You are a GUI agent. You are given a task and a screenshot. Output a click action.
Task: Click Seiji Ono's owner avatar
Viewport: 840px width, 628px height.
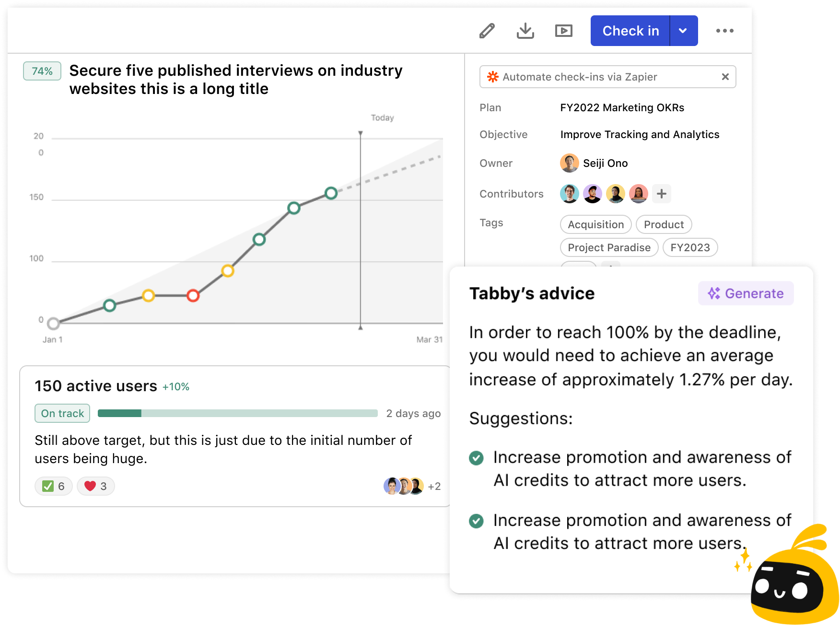tap(569, 163)
